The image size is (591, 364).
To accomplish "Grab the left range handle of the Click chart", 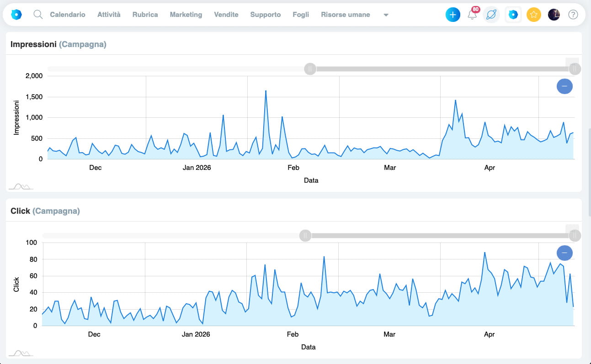I will click(305, 236).
